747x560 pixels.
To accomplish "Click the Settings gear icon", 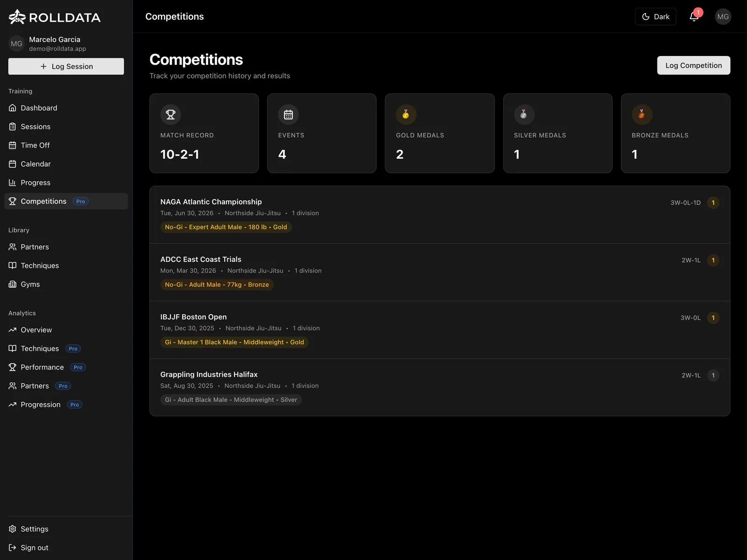I will pyautogui.click(x=13, y=529).
